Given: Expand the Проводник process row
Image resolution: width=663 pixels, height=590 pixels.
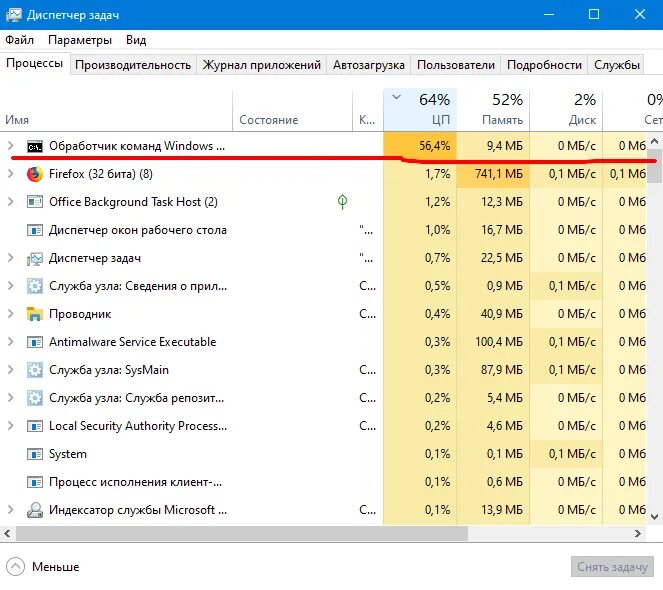Looking at the screenshot, I should pyautogui.click(x=11, y=314).
